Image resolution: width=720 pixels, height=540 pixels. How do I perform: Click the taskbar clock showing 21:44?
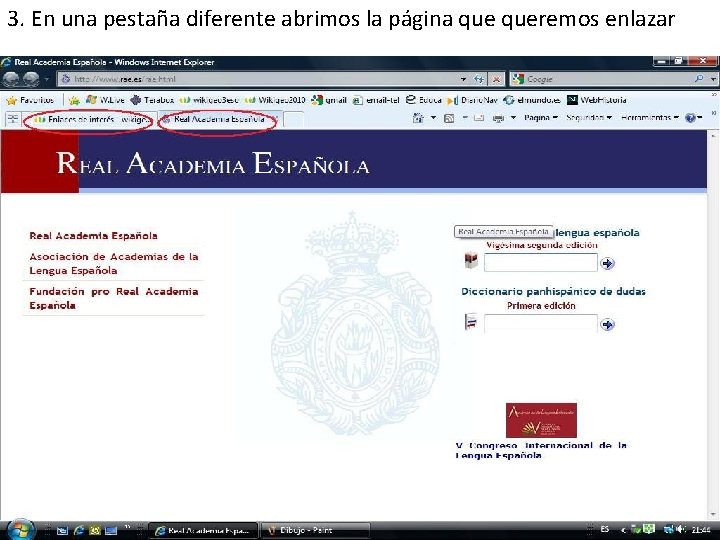click(x=701, y=530)
